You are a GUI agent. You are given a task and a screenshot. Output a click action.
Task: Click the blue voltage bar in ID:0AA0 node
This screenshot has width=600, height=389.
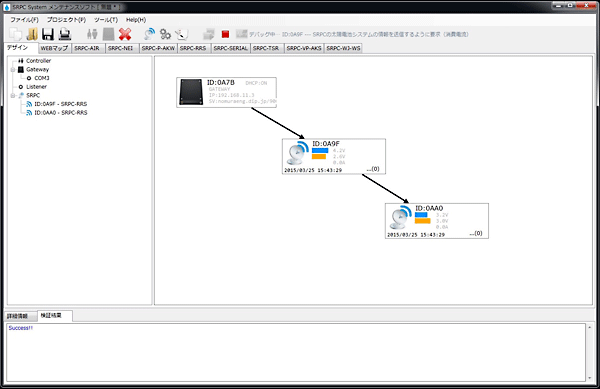(x=421, y=215)
